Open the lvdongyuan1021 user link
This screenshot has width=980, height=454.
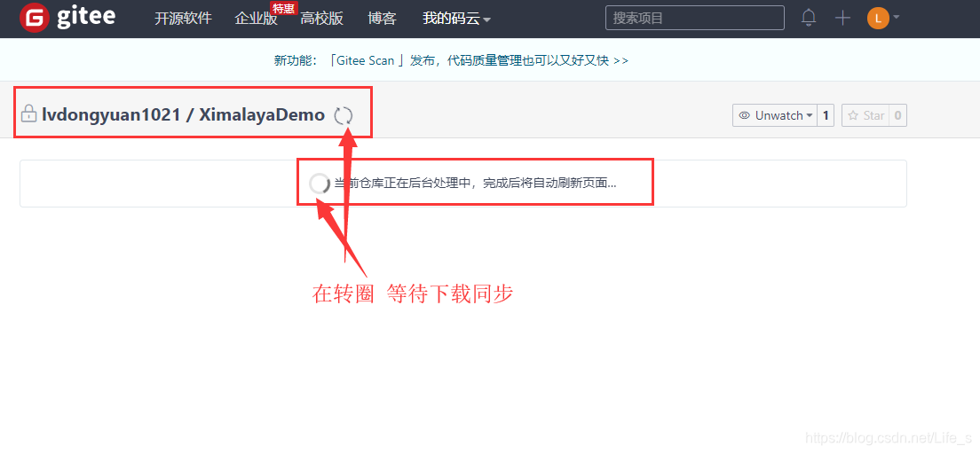point(111,115)
